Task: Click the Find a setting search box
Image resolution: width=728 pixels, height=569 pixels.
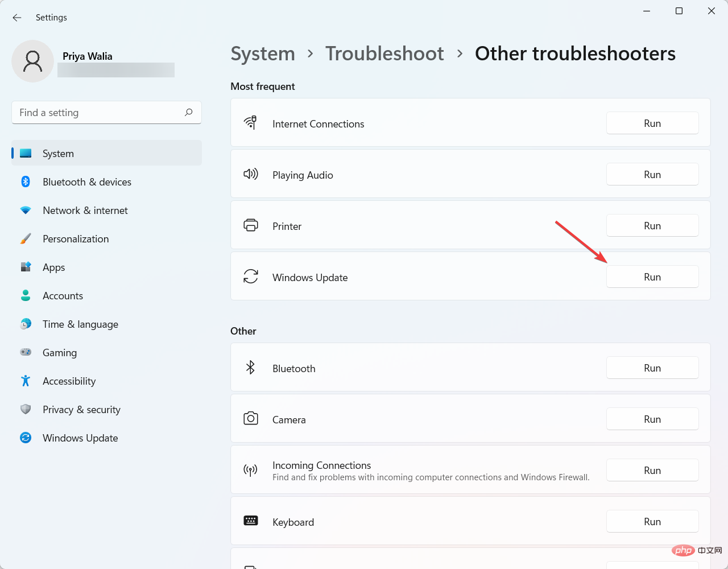Action: click(106, 112)
